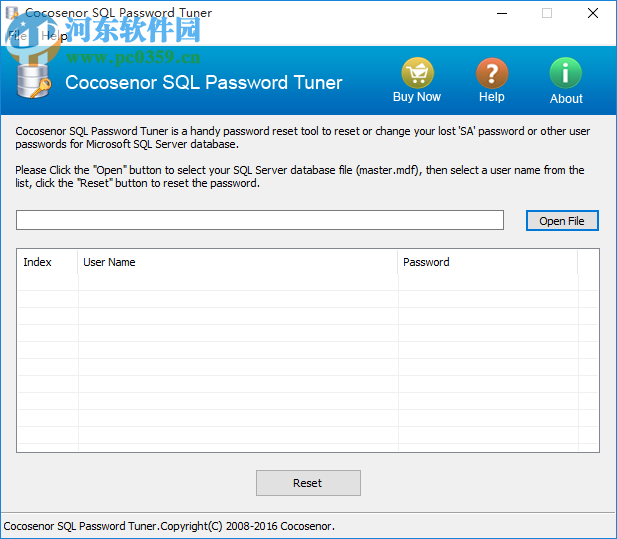Click the Reset button
This screenshot has width=617, height=539.
308,483
